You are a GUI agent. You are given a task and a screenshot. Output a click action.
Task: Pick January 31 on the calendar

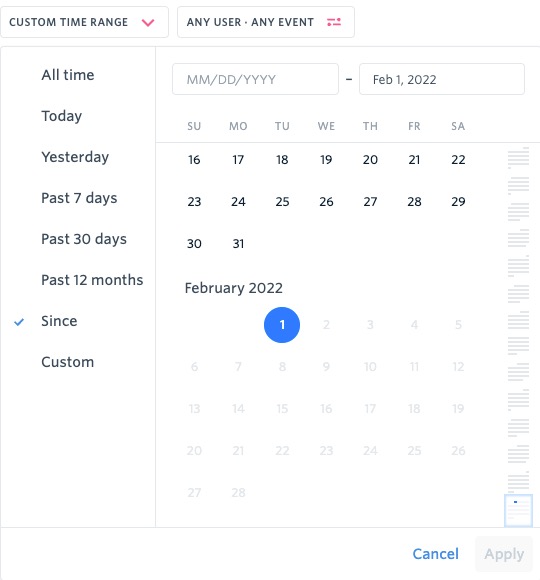pyautogui.click(x=238, y=244)
